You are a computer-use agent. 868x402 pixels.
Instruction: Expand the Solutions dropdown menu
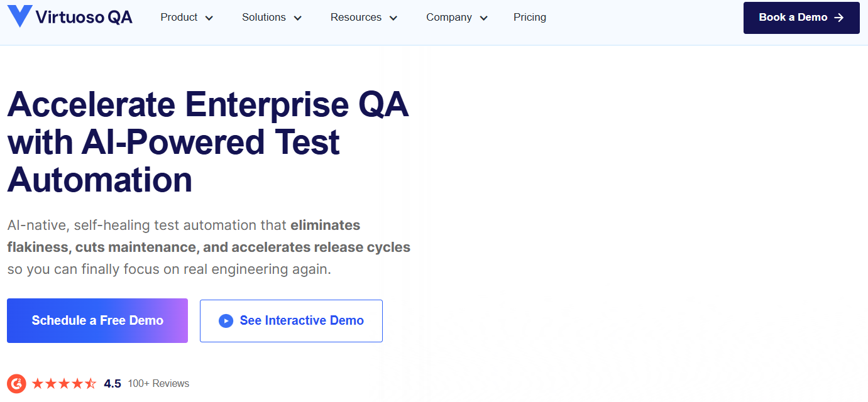298,18
